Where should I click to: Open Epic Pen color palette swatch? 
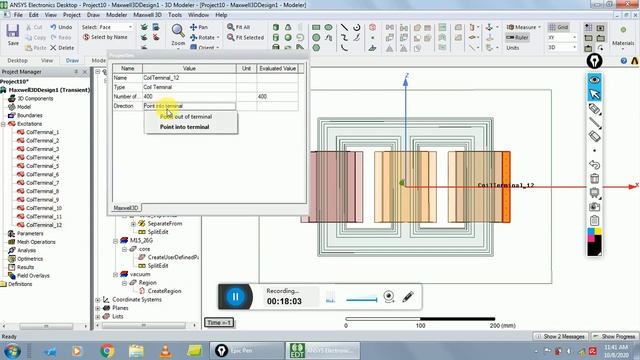[594, 242]
